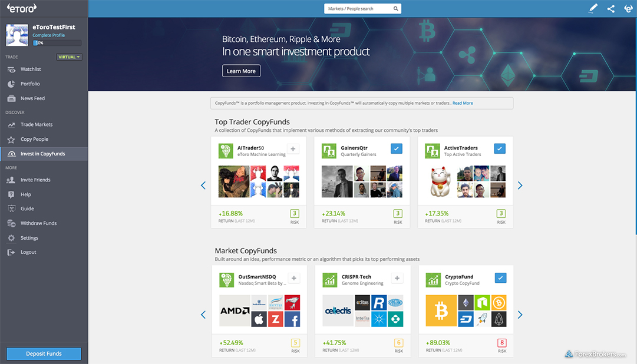The image size is (637, 364).
Task: Click the Withdraw Funds coins icon
Action: [x=11, y=223]
